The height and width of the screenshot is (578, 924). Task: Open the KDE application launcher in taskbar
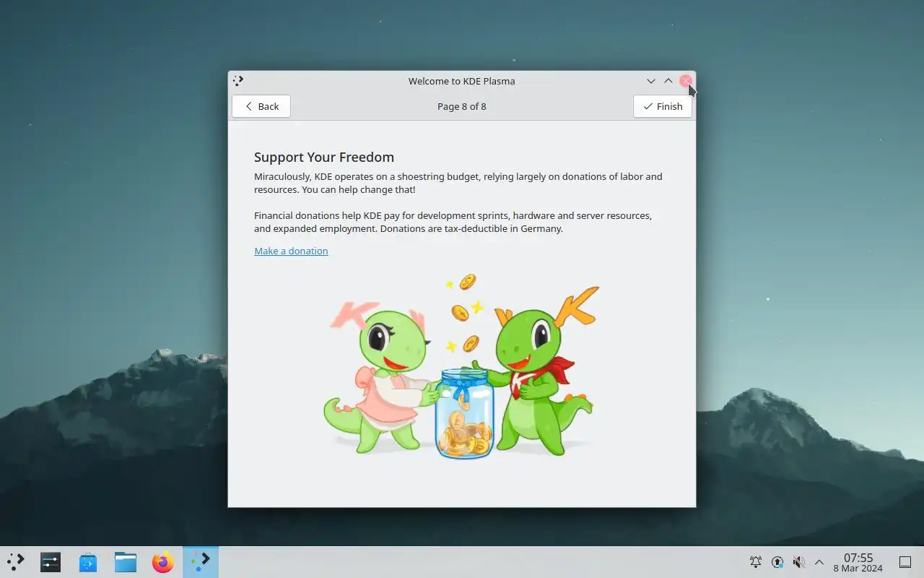point(16,561)
